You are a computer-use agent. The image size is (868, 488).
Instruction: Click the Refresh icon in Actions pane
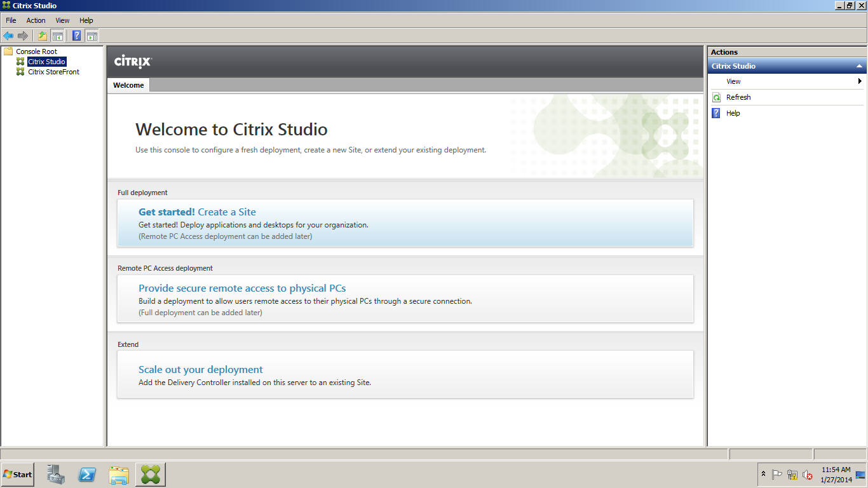tap(716, 97)
